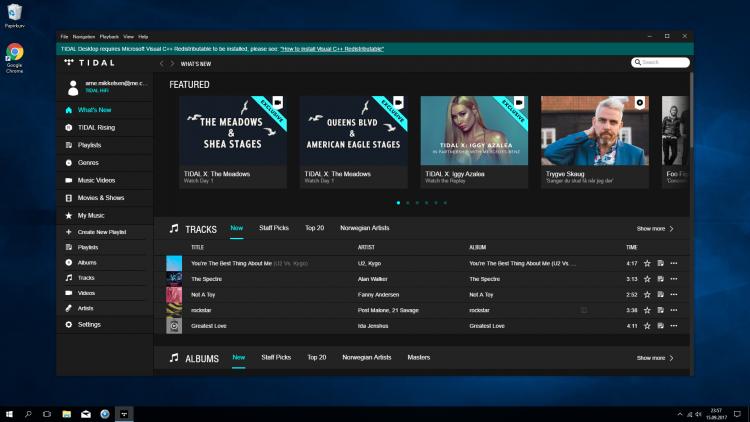Image resolution: width=750 pixels, height=422 pixels.
Task: Favorite You're The Best Thing About Me
Action: (647, 263)
